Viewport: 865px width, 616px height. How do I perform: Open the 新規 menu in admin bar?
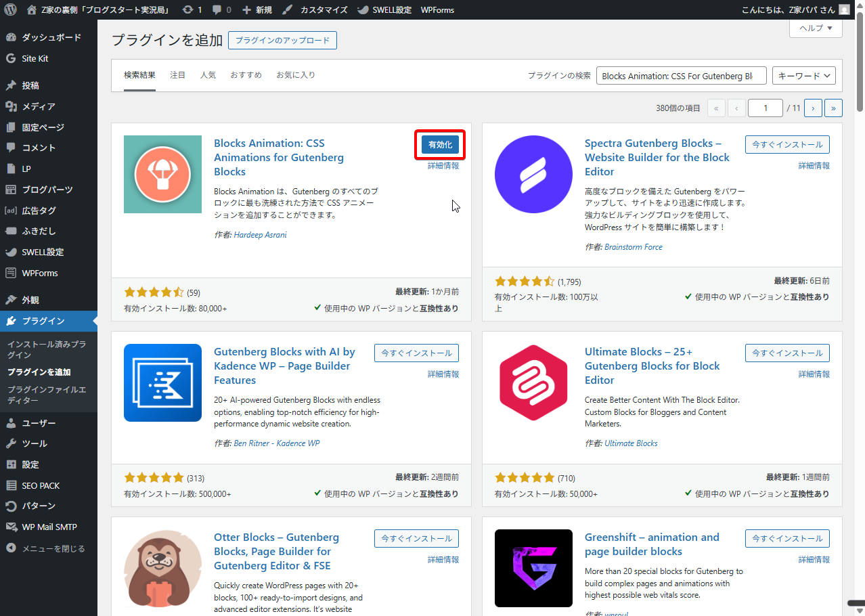click(257, 10)
